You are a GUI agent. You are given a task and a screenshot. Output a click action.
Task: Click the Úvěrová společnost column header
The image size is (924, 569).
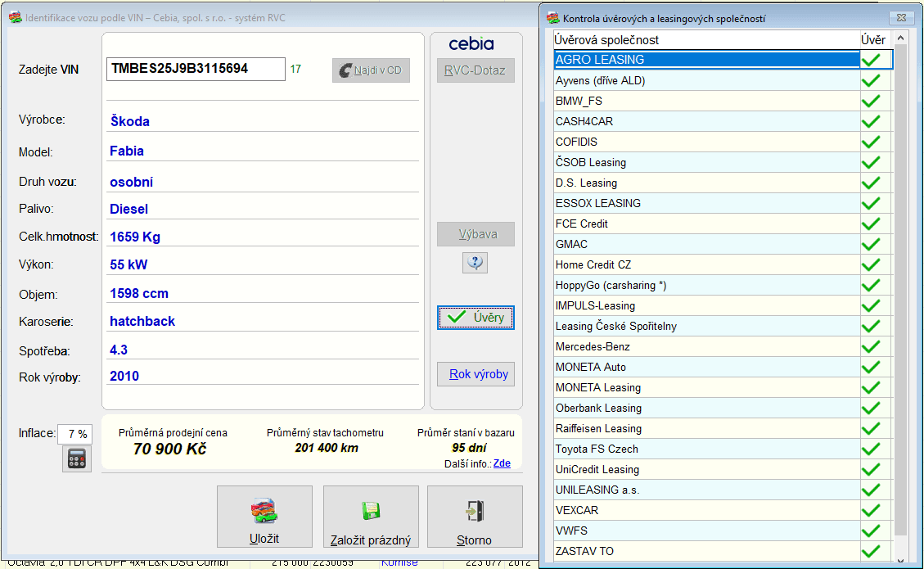click(x=706, y=39)
